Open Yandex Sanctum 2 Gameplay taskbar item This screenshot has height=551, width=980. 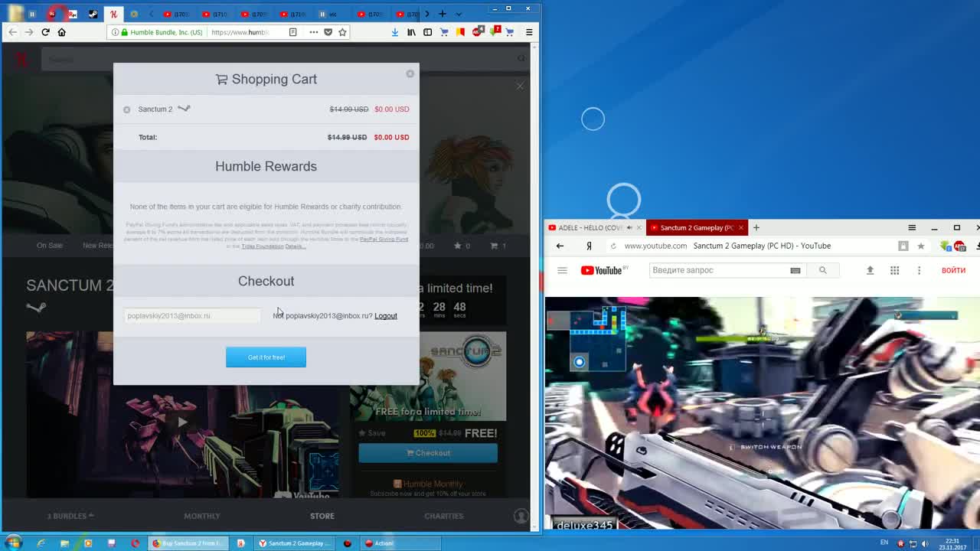[295, 543]
